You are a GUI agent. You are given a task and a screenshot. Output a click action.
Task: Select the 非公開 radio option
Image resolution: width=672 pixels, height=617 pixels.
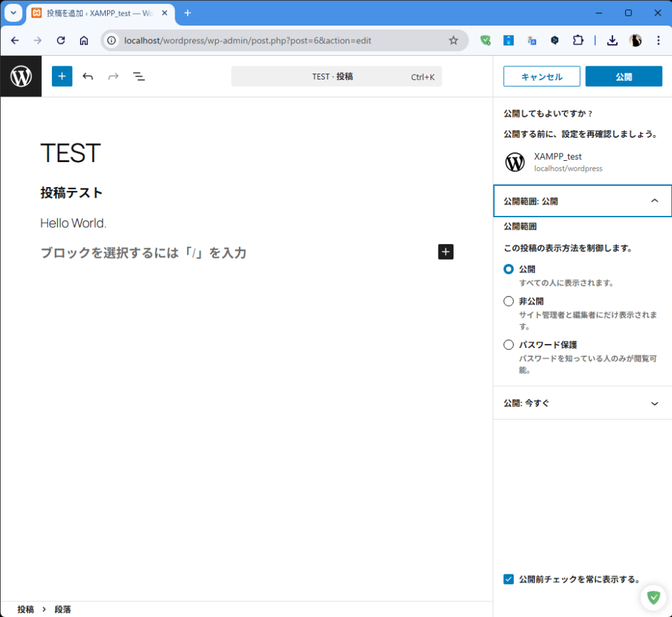tap(509, 301)
